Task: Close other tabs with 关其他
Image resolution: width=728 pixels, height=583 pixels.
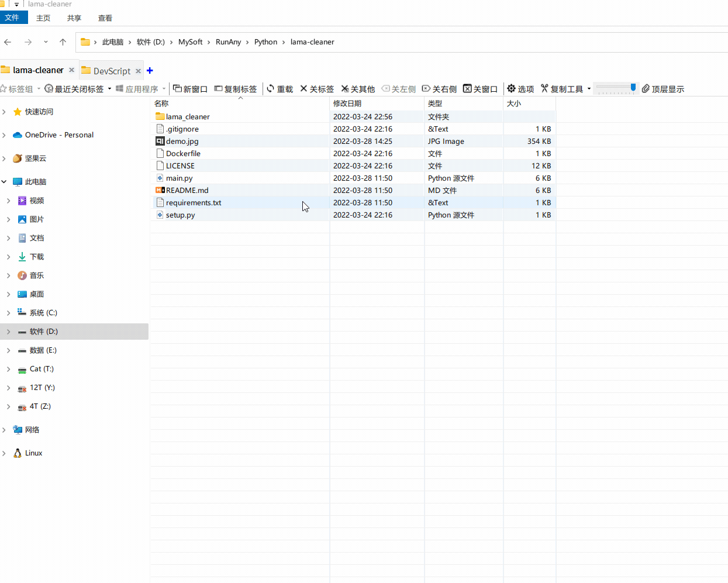Action: pyautogui.click(x=358, y=88)
